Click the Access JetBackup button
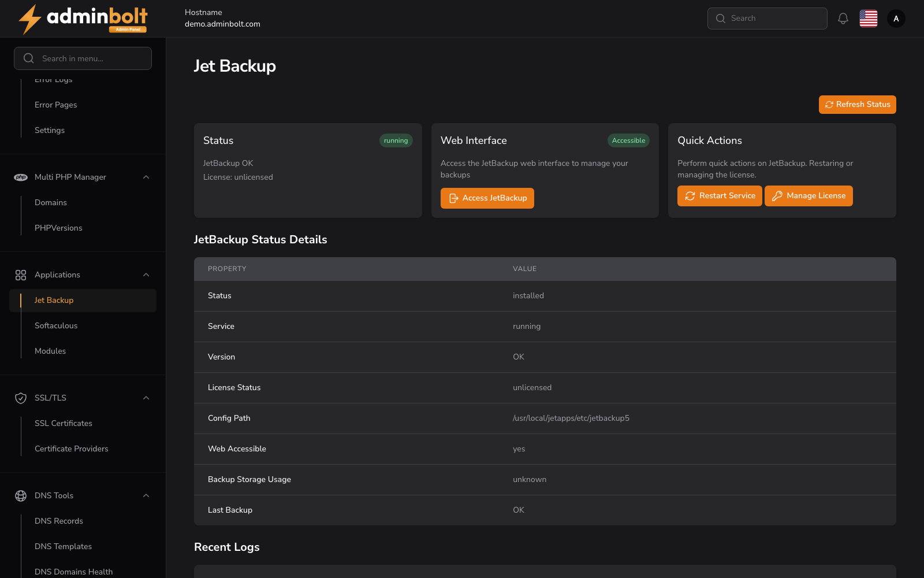 (487, 198)
